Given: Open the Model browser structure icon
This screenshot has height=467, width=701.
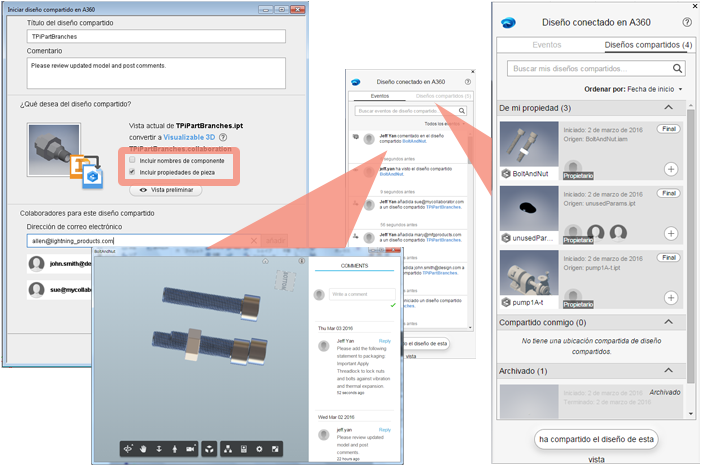Looking at the screenshot, I should click(228, 449).
